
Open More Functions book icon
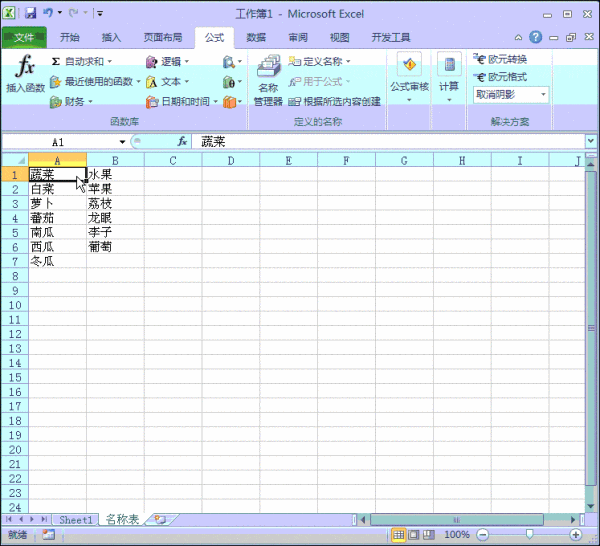[x=232, y=102]
